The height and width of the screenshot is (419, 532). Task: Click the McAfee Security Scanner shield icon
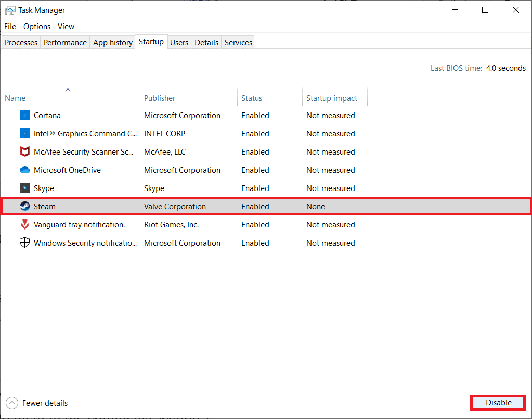pos(25,151)
